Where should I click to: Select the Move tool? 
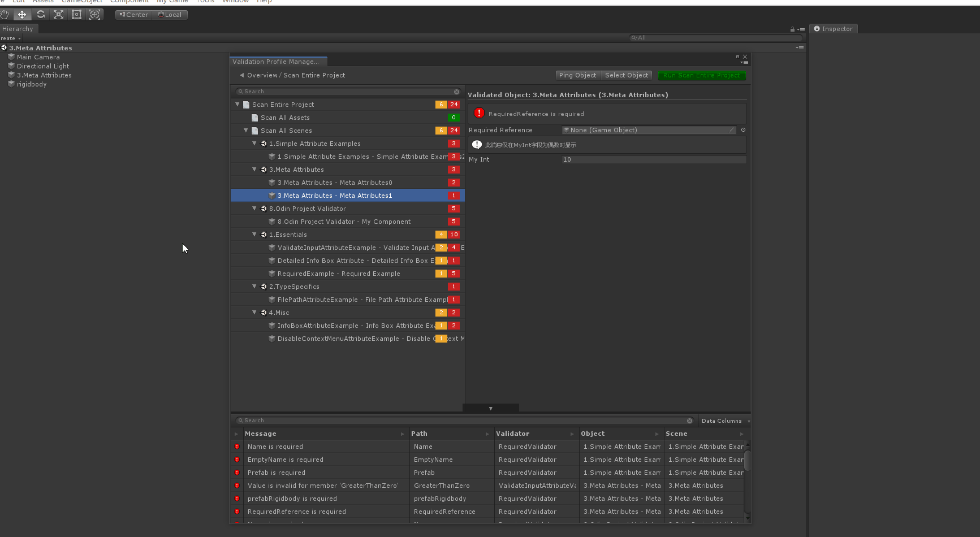(22, 15)
